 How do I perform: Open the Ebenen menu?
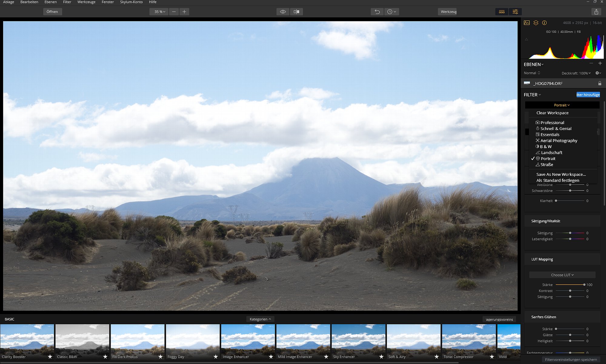51,2
